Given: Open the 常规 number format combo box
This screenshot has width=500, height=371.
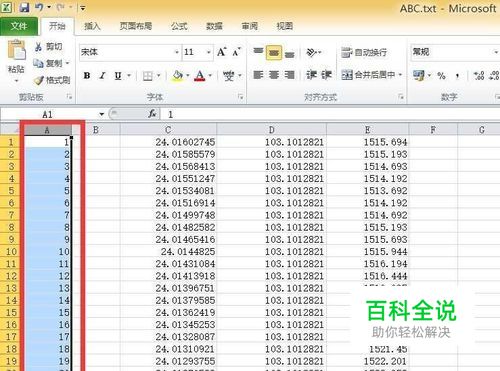Looking at the screenshot, I should point(455,52).
